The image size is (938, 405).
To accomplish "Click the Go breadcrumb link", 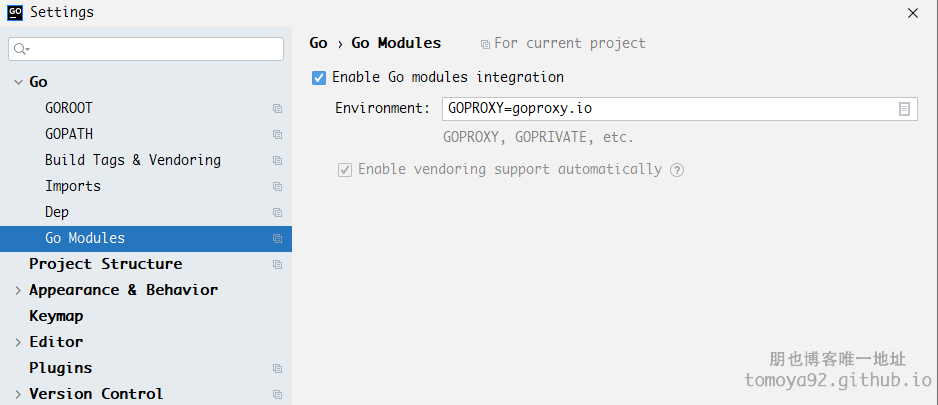I will (x=318, y=43).
